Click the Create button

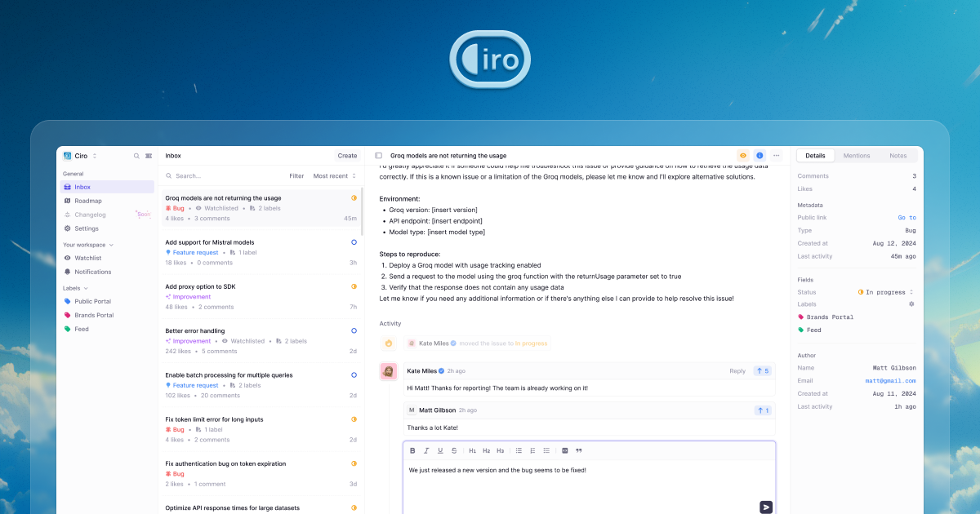pos(347,156)
